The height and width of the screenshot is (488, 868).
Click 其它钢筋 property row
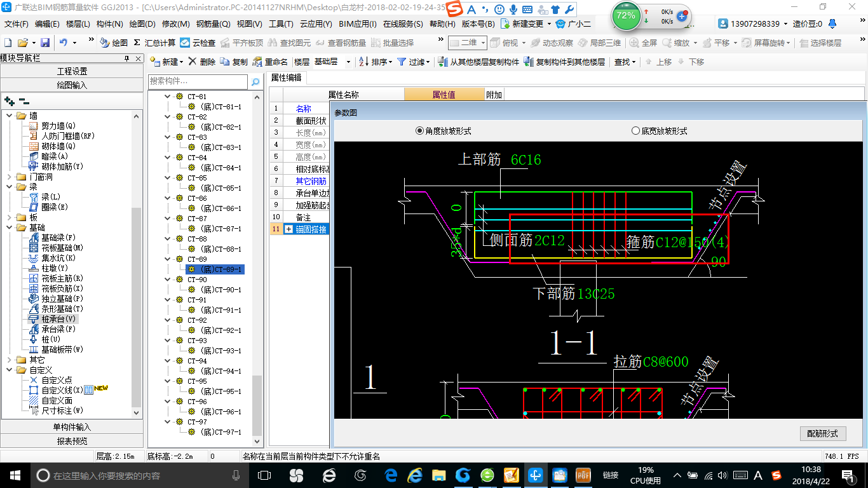[311, 181]
